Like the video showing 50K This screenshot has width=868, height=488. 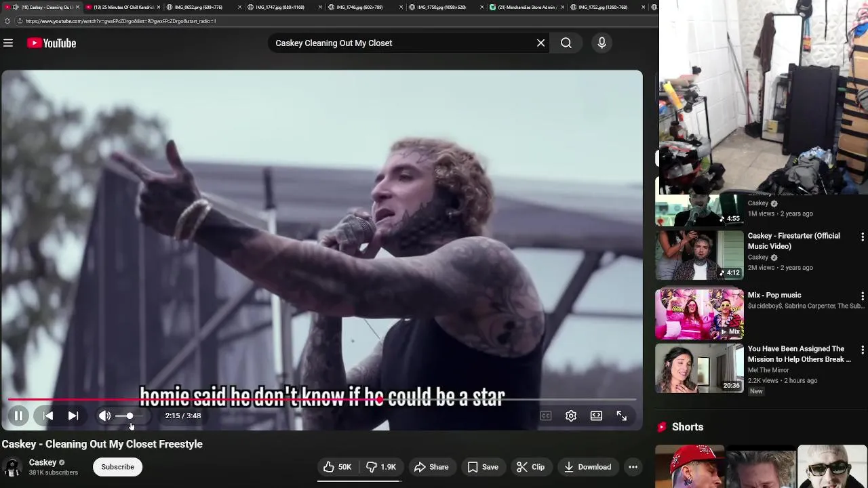[x=337, y=467]
